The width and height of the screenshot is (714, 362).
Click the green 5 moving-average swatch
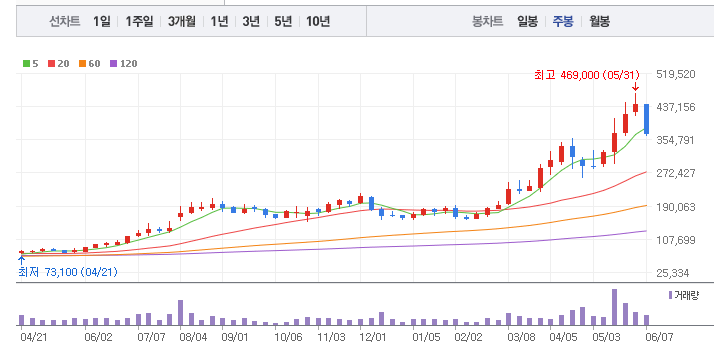pyautogui.click(x=26, y=64)
